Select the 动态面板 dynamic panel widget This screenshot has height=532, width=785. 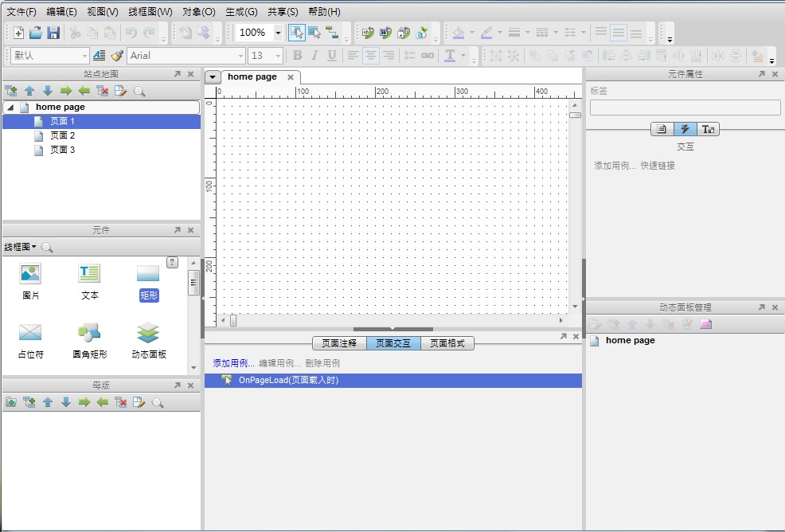(149, 341)
